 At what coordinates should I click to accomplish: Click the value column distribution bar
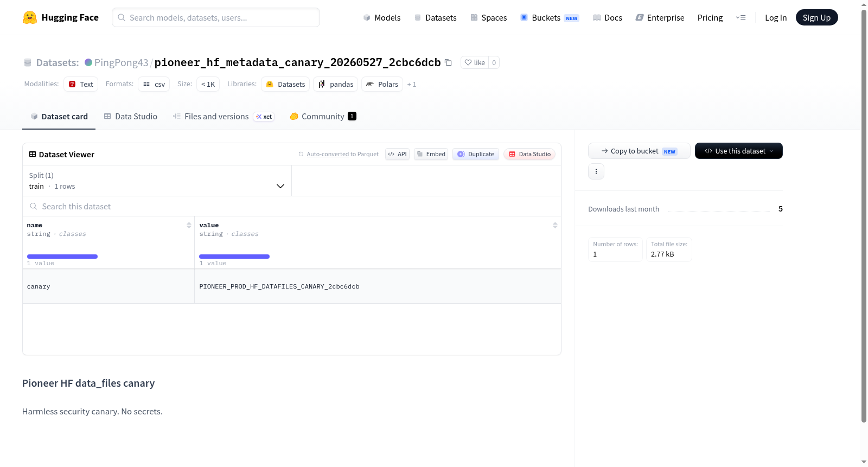[234, 257]
